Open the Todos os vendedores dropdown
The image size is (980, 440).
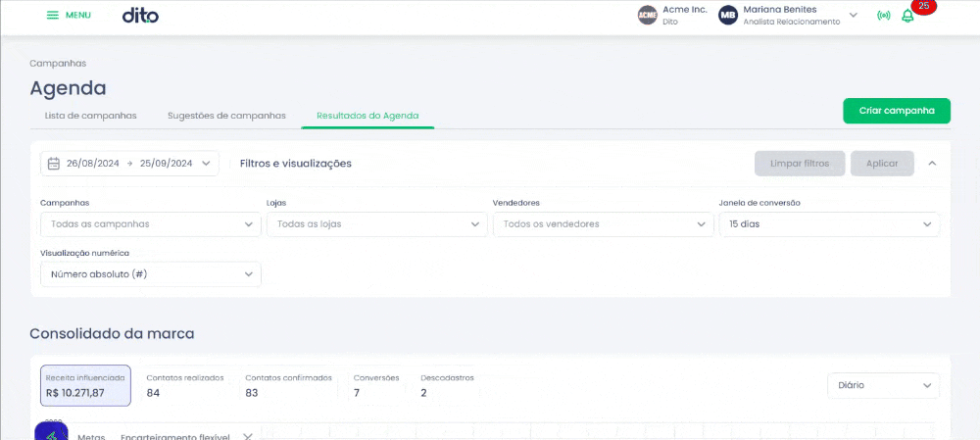pyautogui.click(x=603, y=224)
